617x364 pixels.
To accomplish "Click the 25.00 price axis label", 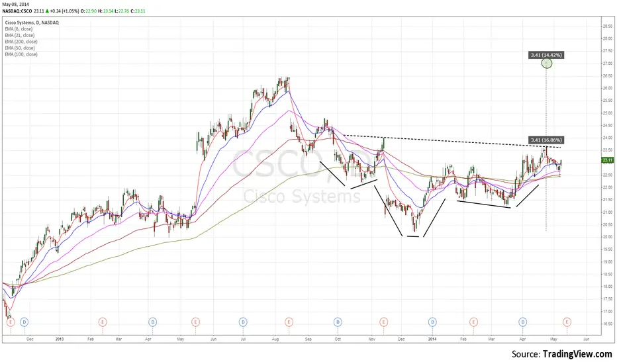I will [607, 113].
